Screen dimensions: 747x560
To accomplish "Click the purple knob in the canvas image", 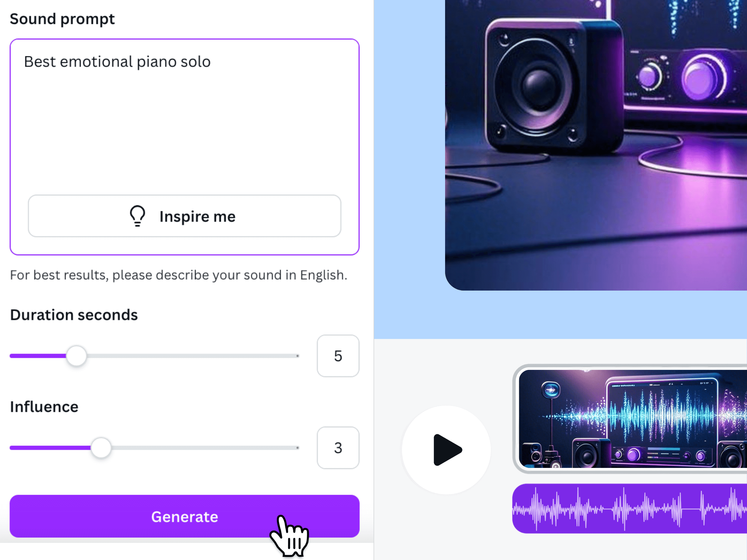I will tap(702, 78).
